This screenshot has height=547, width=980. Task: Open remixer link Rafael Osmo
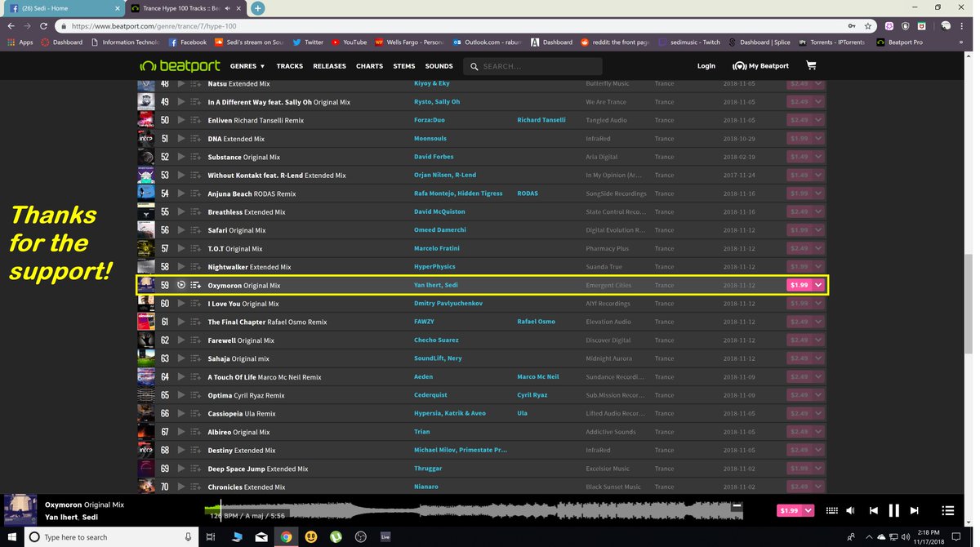click(536, 322)
